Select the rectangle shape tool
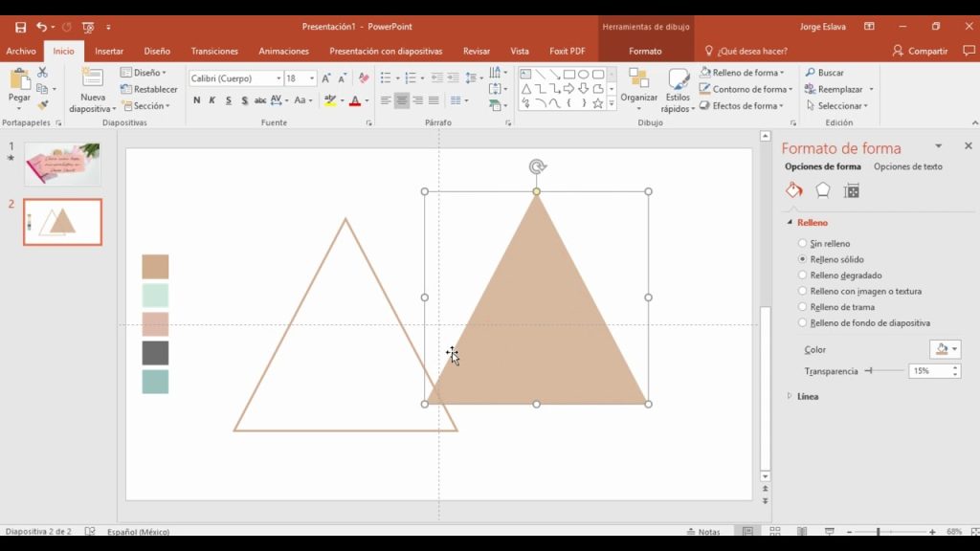 pos(569,75)
